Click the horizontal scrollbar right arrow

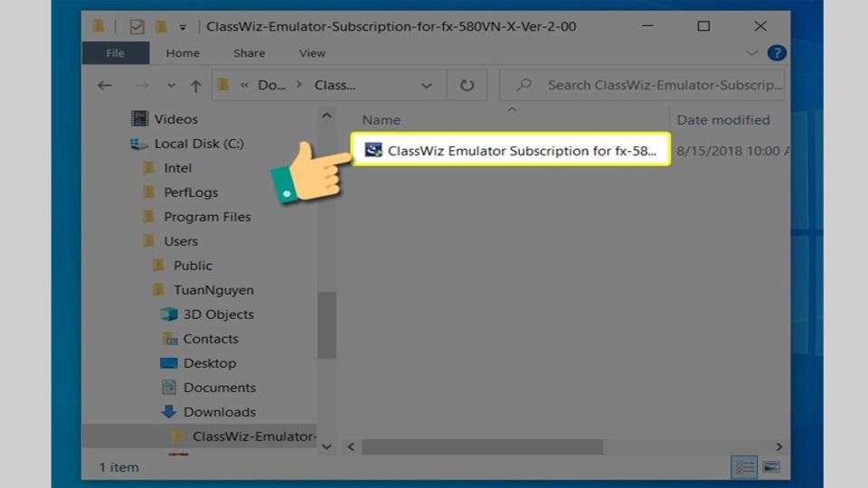point(778,446)
